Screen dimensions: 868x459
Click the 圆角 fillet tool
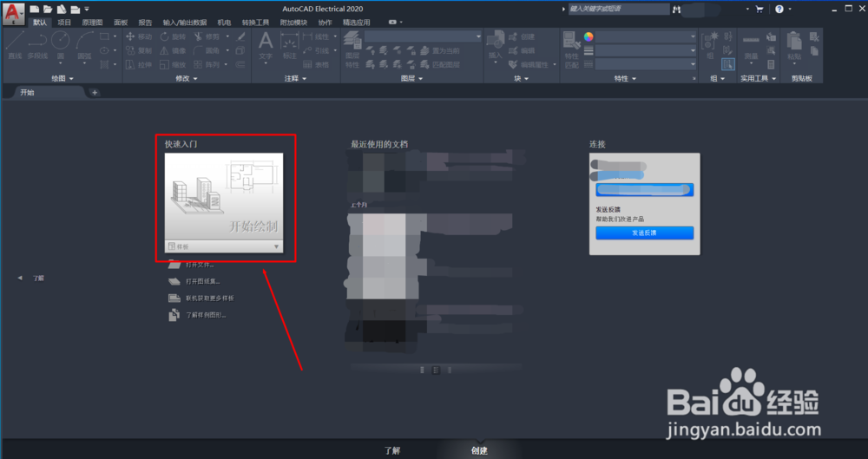click(207, 50)
